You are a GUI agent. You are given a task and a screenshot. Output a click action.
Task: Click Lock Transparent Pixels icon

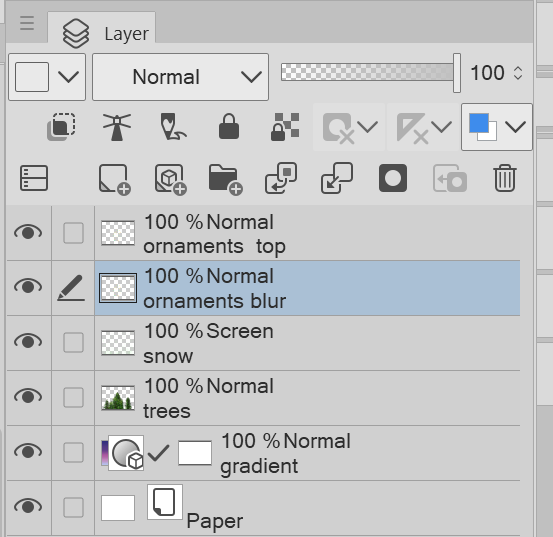tap(285, 127)
